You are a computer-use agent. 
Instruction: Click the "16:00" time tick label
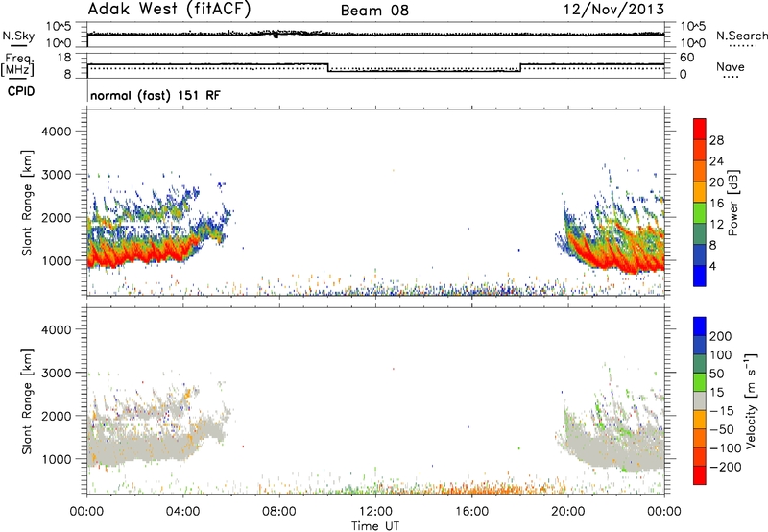click(471, 512)
